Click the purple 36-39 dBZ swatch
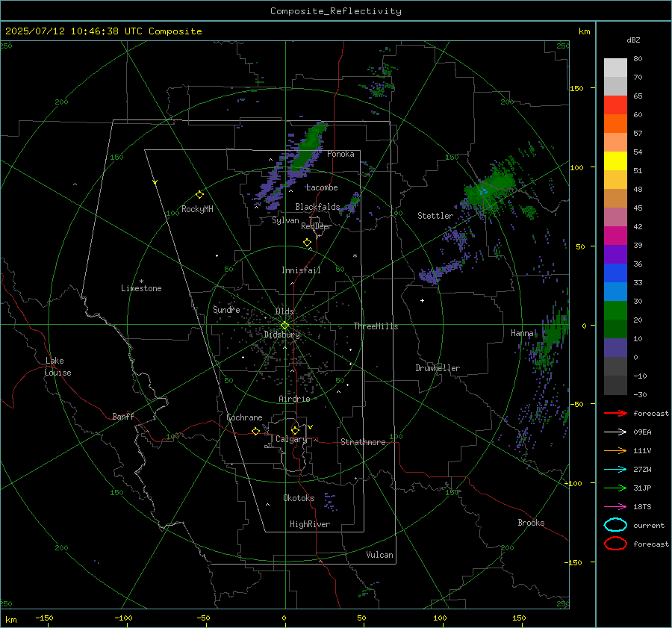This screenshot has width=672, height=628. [615, 255]
